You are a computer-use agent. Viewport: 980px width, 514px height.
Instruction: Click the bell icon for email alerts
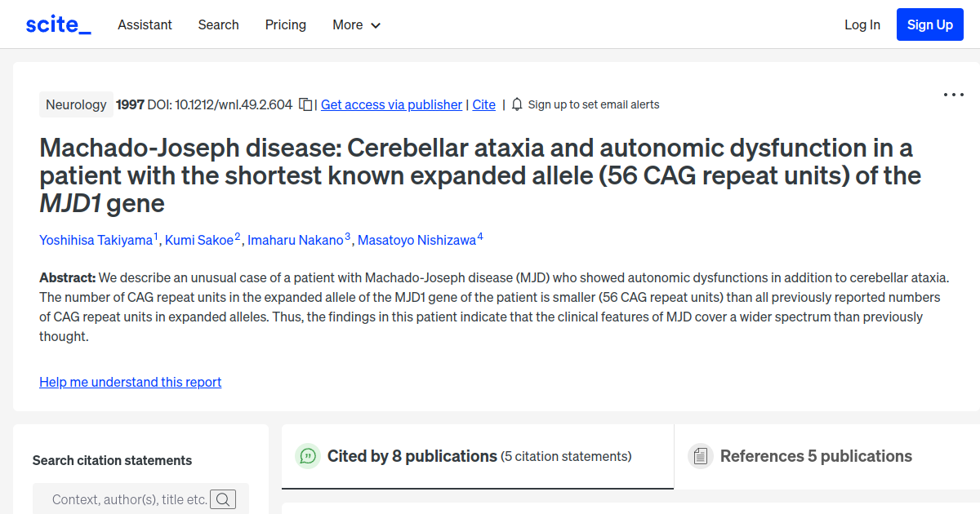pos(517,104)
